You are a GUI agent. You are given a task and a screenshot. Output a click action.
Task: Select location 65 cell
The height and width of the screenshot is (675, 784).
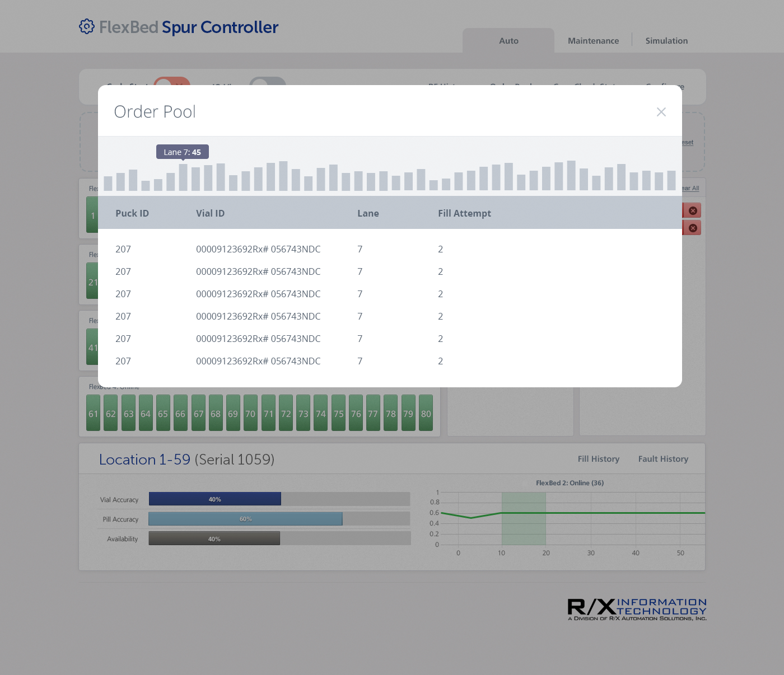click(x=163, y=413)
